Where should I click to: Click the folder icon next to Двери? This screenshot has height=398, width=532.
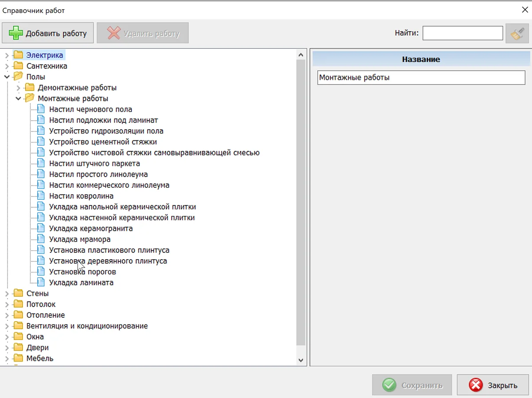tap(18, 347)
